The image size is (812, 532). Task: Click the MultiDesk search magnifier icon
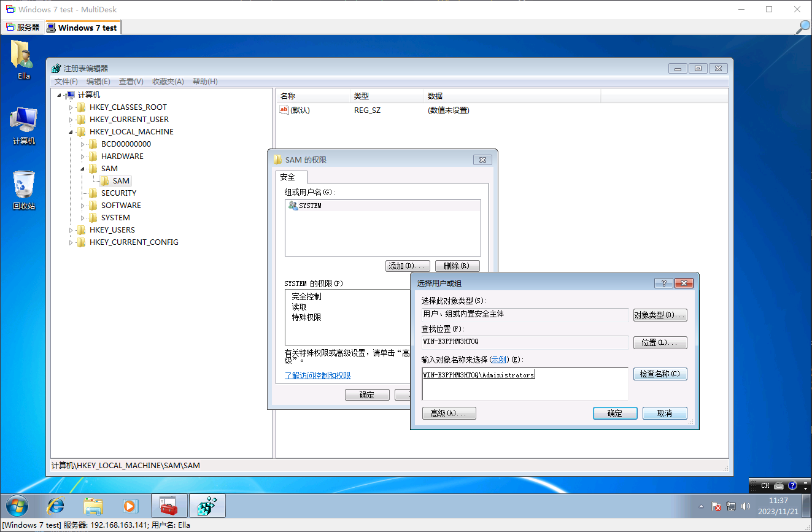coord(803,27)
